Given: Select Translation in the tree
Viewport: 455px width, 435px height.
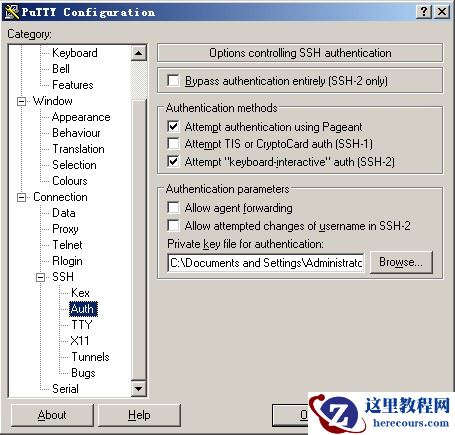Looking at the screenshot, I should click(78, 149).
